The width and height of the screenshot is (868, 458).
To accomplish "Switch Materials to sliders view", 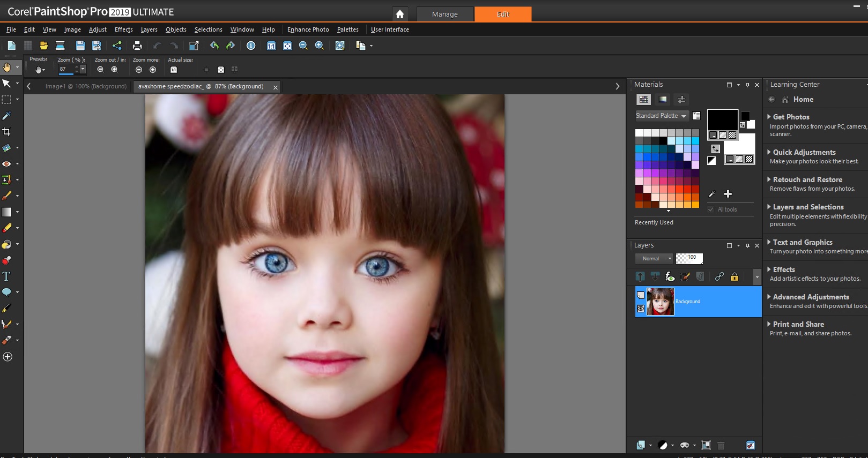I will click(681, 99).
